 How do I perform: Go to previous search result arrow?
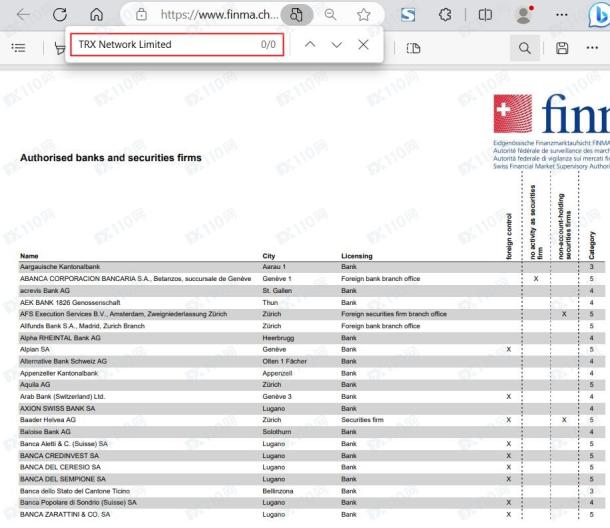pyautogui.click(x=310, y=44)
